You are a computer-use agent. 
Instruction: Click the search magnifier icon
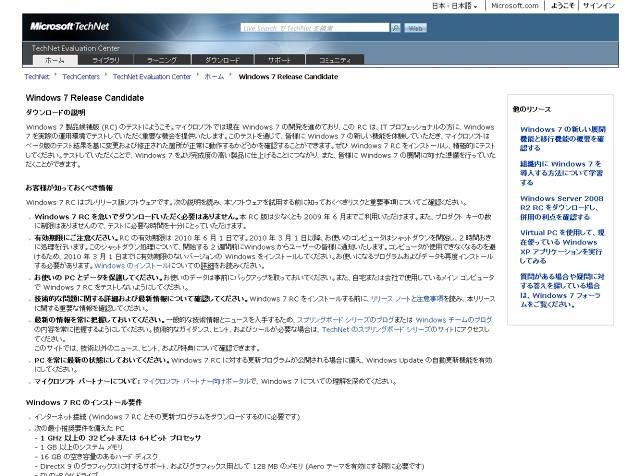pos(396,28)
